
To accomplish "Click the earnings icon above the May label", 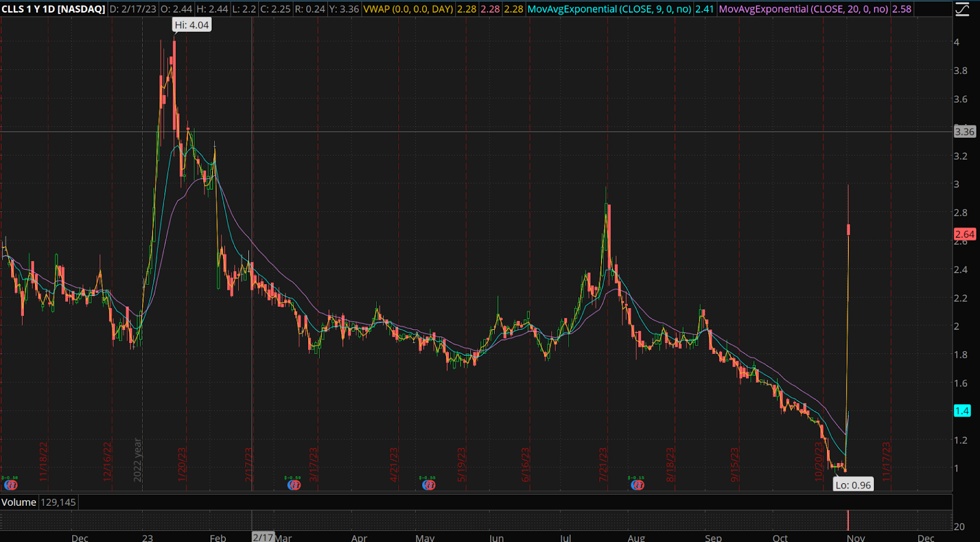I will point(429,485).
